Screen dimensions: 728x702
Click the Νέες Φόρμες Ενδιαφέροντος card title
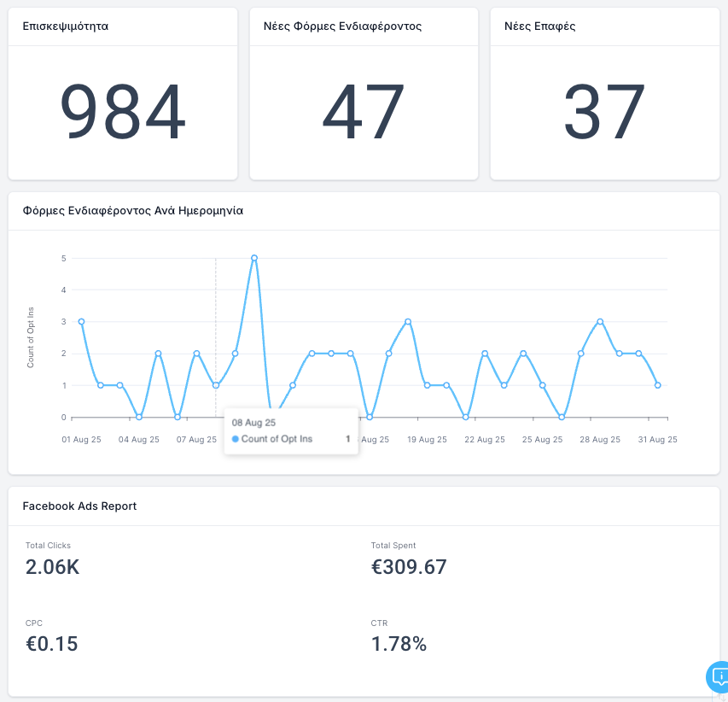(342, 26)
